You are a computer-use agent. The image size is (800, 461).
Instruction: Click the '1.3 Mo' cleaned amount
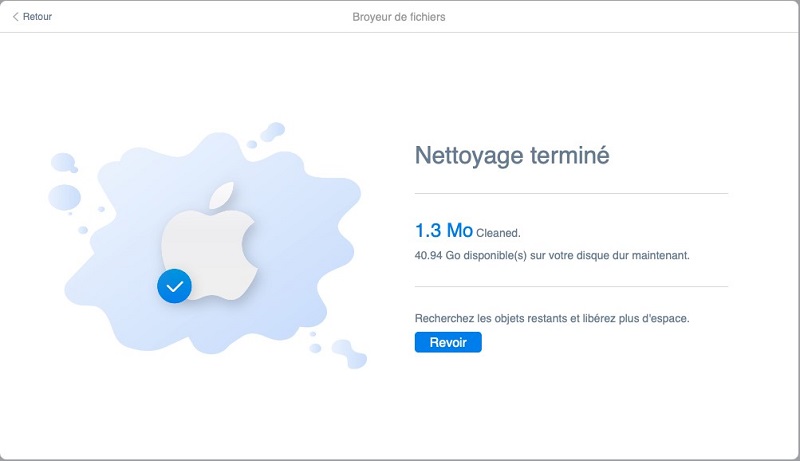444,230
